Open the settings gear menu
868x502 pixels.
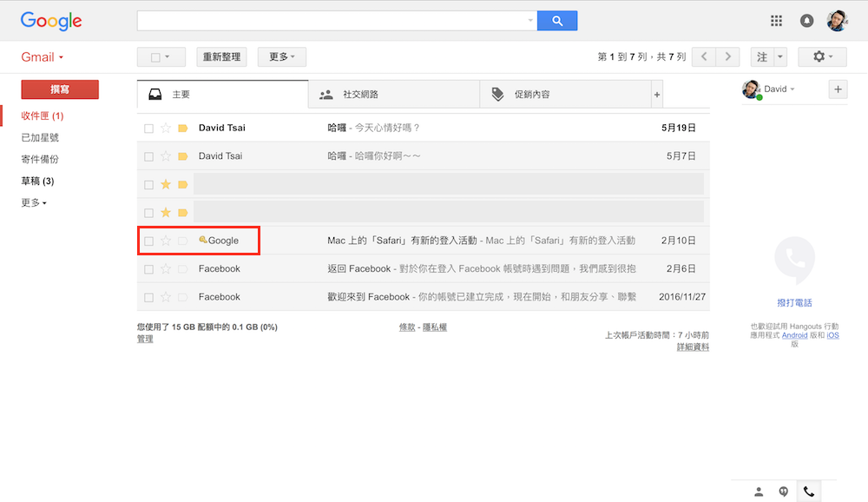[822, 56]
